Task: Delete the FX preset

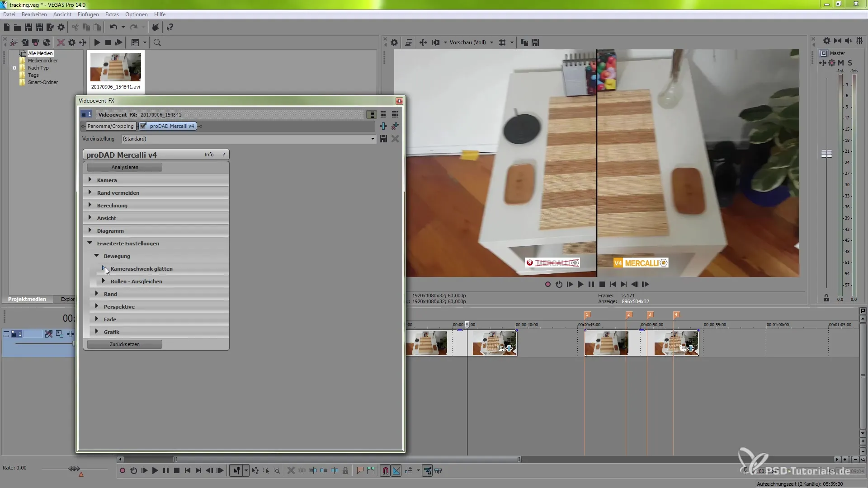Action: tap(395, 139)
